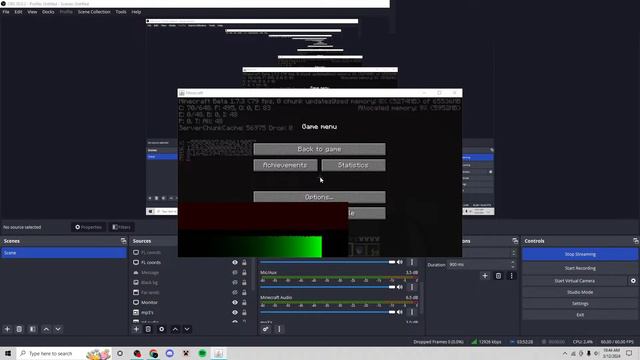640x360 pixels.
Task: Open Spotify from the taskbar
Action: [x=202, y=353]
